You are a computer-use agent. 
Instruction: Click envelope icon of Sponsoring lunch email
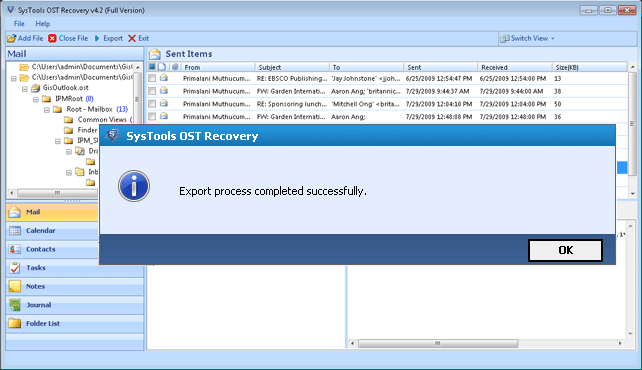click(164, 103)
